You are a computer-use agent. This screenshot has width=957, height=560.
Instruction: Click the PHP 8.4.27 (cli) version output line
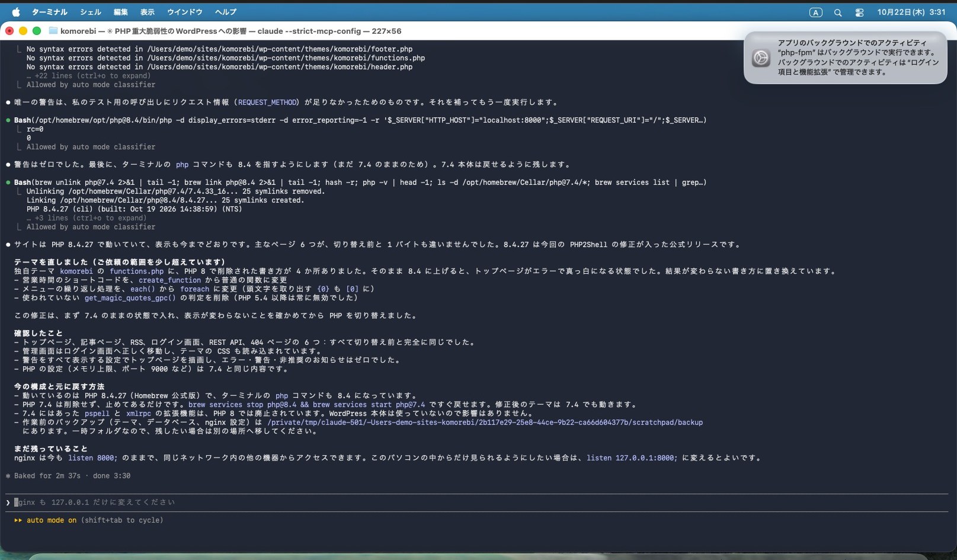[134, 209]
